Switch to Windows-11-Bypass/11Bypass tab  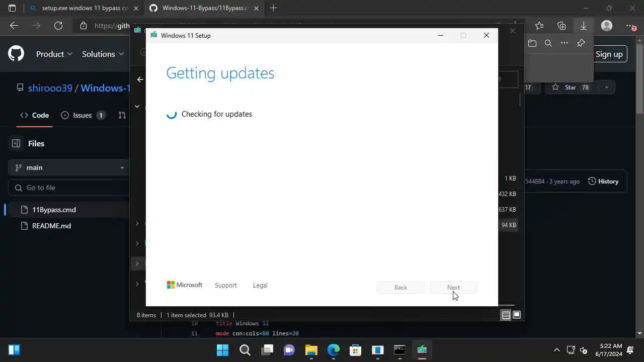click(x=203, y=8)
